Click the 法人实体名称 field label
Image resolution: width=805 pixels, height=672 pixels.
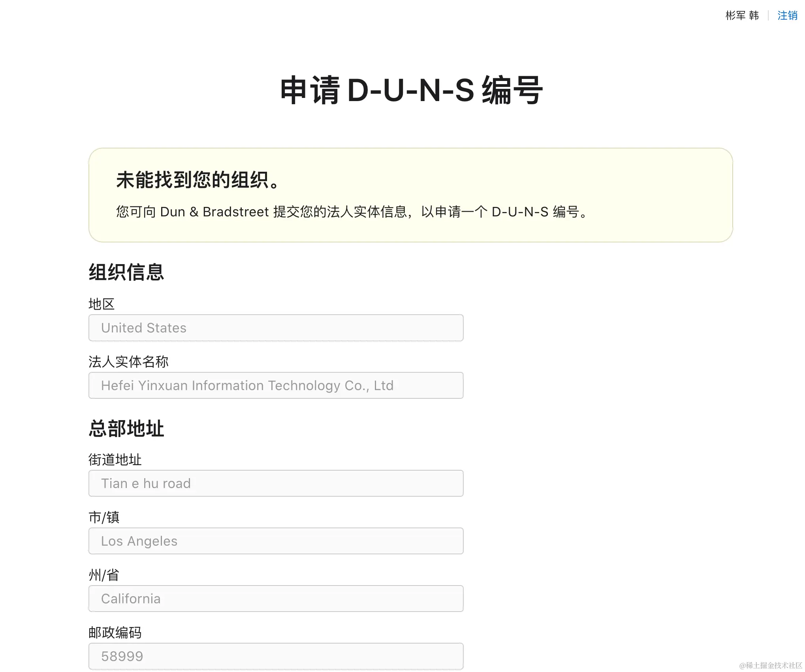(128, 361)
